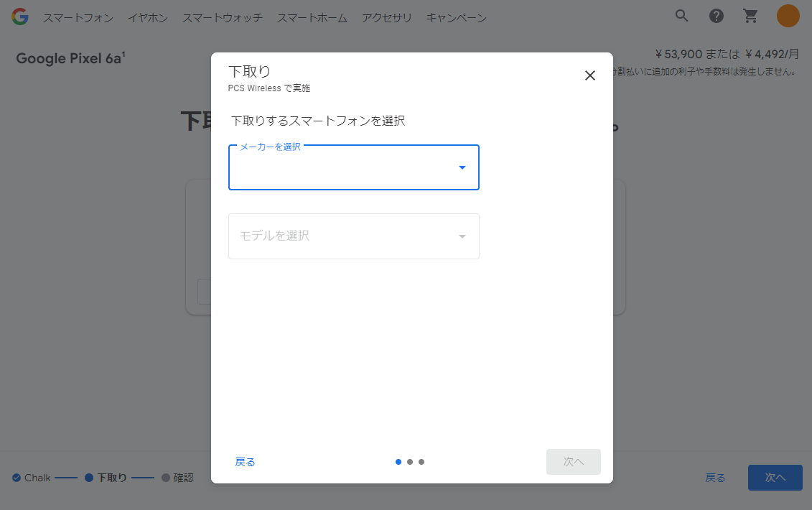Click the blue 次へ page button
812x510 pixels.
pyautogui.click(x=775, y=478)
